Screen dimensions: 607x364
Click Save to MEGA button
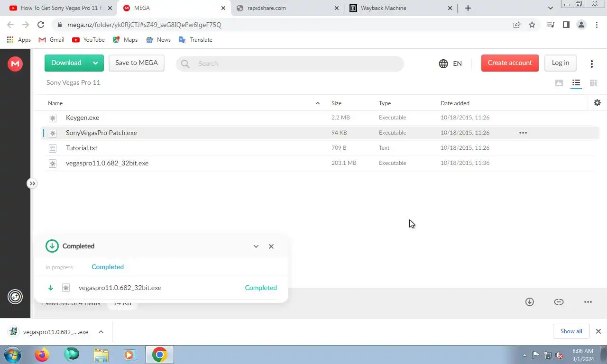[x=137, y=63]
